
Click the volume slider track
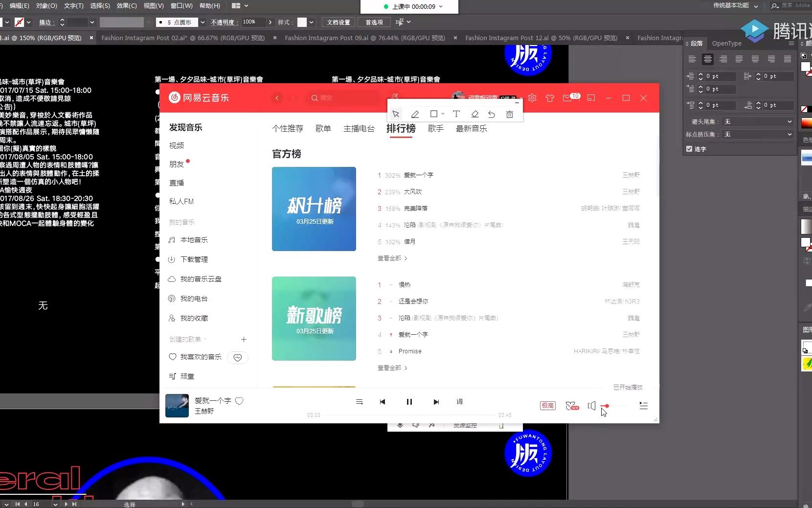coord(614,406)
